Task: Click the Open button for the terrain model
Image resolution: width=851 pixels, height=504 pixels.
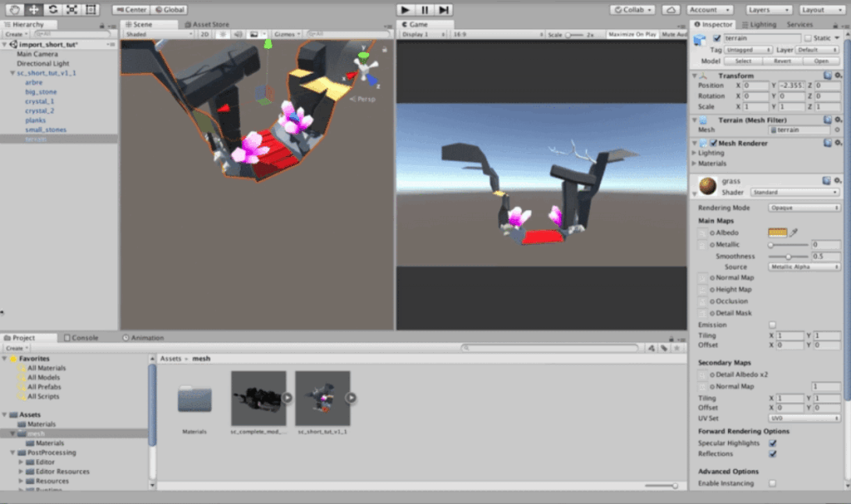Action: tap(822, 61)
